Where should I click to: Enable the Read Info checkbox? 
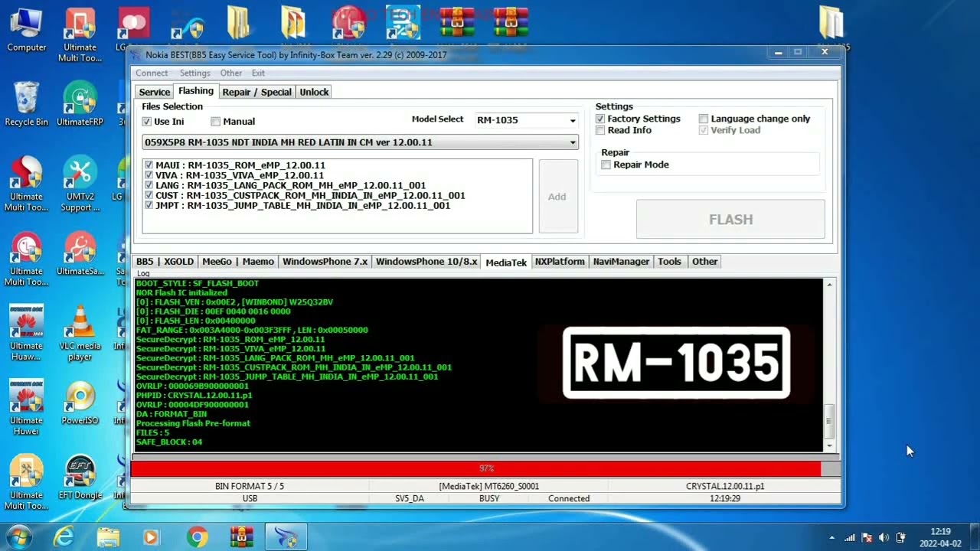tap(600, 130)
